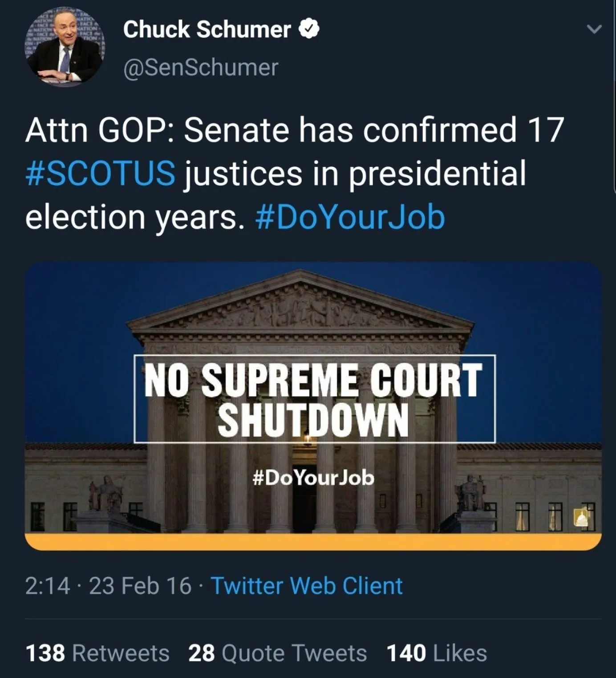This screenshot has width=616, height=678.
Task: Open Chuck Schumer's profile avatar
Action: (x=65, y=47)
